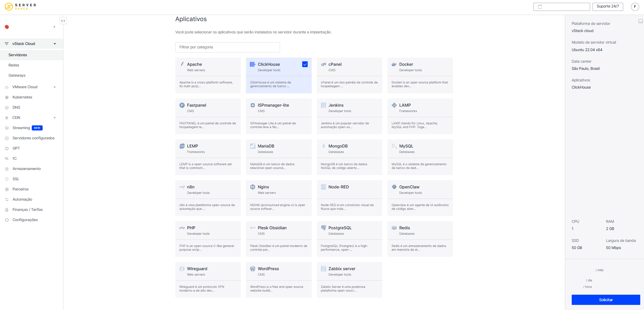This screenshot has width=644, height=310.
Task: Click the WordPress logo icon
Action: click(253, 269)
